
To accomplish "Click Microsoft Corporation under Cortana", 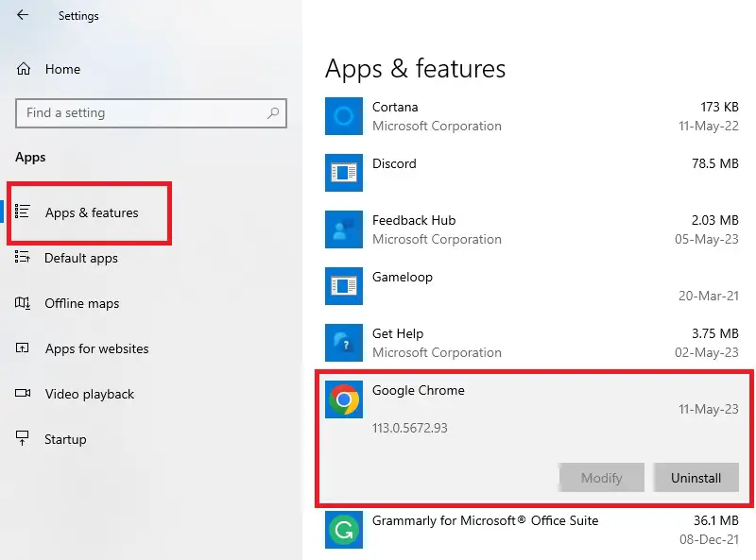I will tap(437, 127).
